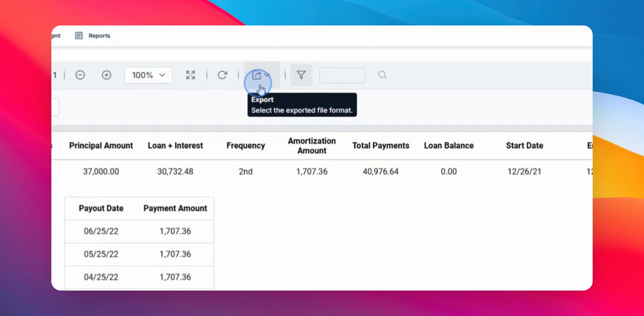644x316 pixels.
Task: Click the Reports document icon
Action: click(79, 36)
